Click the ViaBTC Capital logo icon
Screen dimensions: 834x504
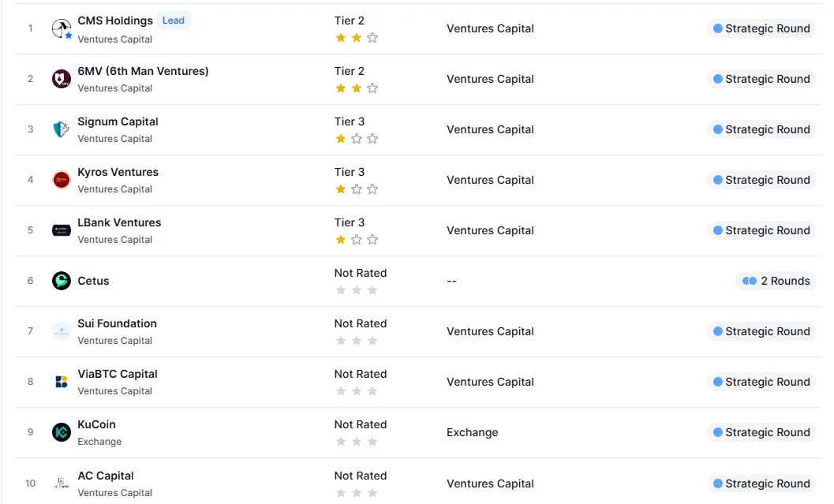click(61, 382)
